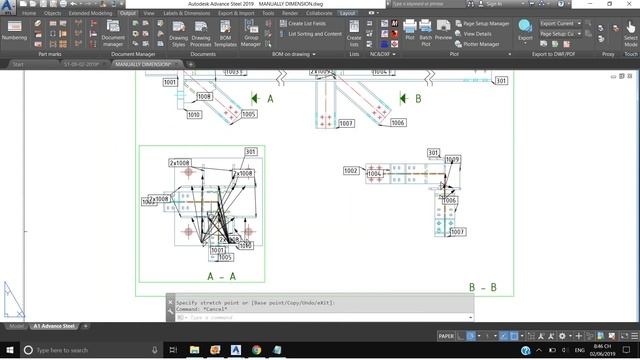This screenshot has height=360, width=640.
Task: Click the quick access undo arrow
Action: pyautogui.click(x=73, y=4)
